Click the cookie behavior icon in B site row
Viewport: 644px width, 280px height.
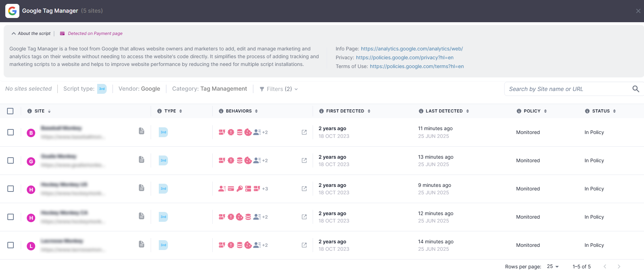[248, 132]
